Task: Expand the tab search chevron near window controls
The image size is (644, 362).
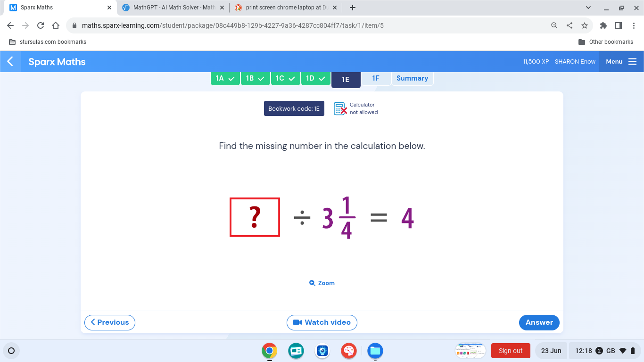Action: click(588, 7)
